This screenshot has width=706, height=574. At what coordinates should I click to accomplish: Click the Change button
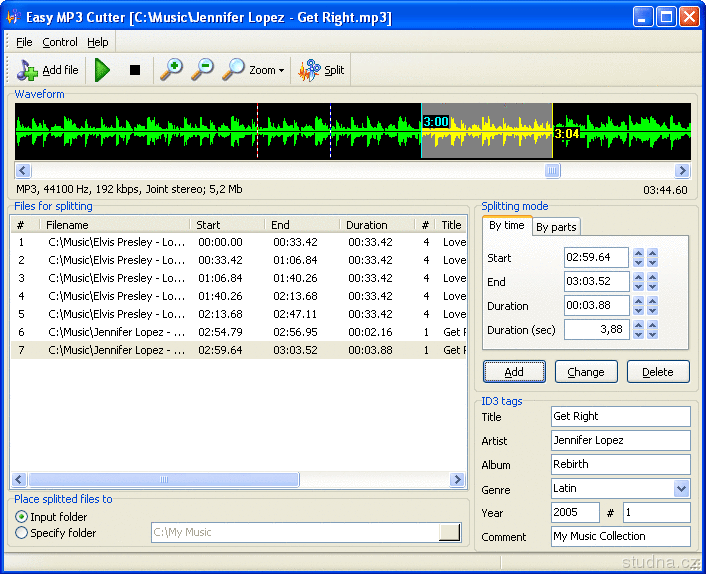tap(585, 372)
